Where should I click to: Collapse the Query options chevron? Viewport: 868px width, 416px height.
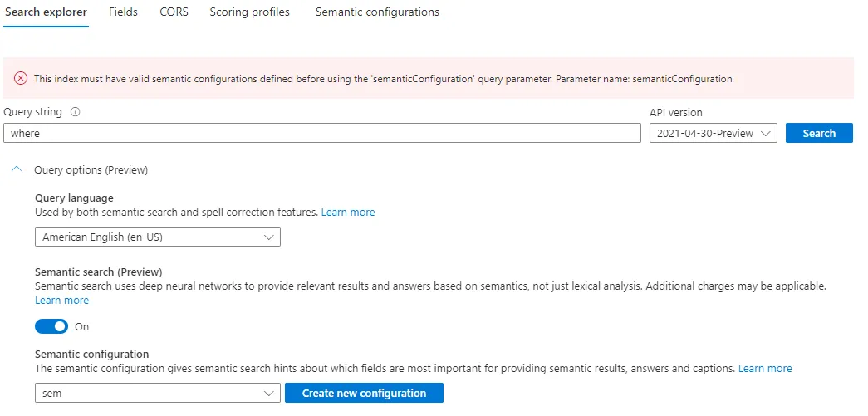pos(17,169)
